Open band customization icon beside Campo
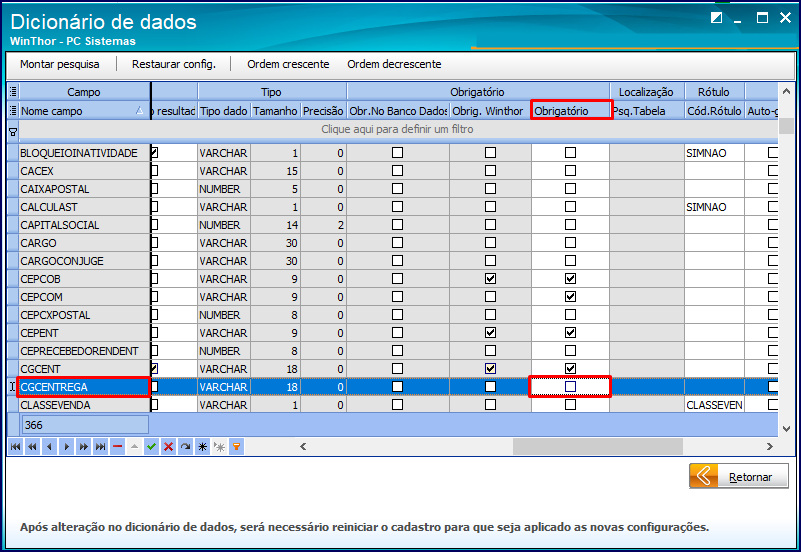Screen dimensions: 801x552 point(13,92)
